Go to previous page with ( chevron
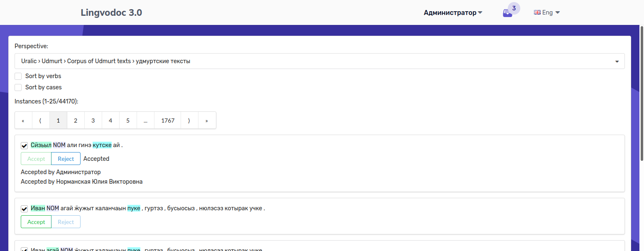This screenshot has width=644, height=251. click(40, 120)
